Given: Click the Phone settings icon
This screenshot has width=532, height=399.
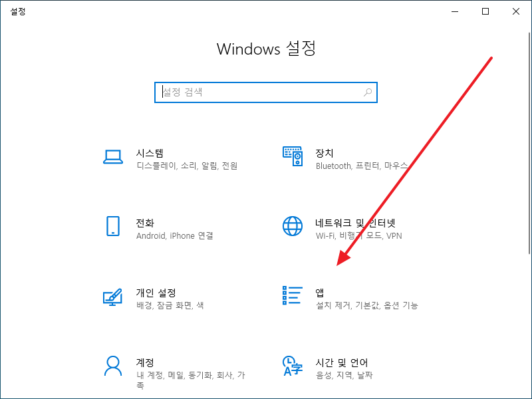Looking at the screenshot, I should coord(113,226).
